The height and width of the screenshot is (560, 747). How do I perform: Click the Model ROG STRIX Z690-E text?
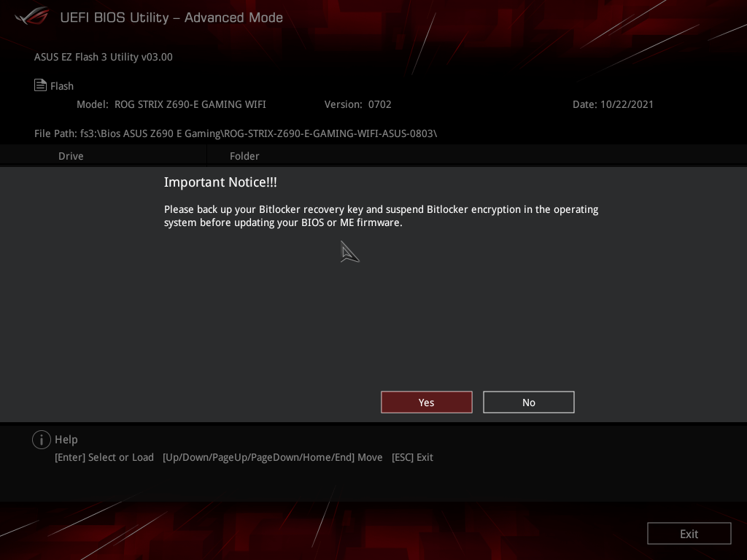(171, 104)
